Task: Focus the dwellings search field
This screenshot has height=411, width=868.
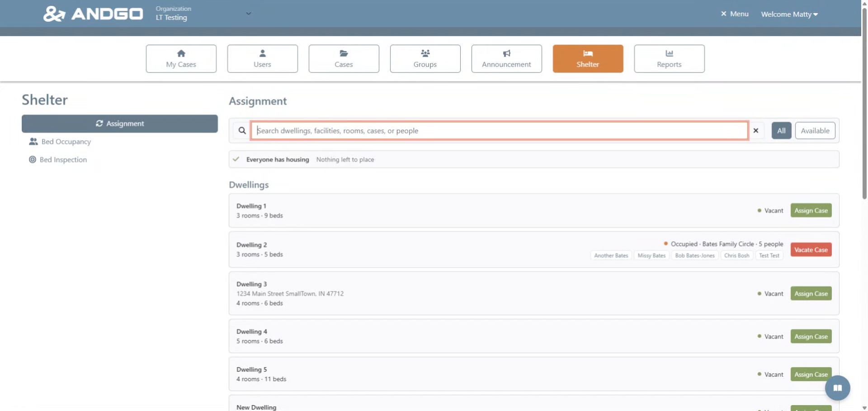Action: tap(500, 131)
